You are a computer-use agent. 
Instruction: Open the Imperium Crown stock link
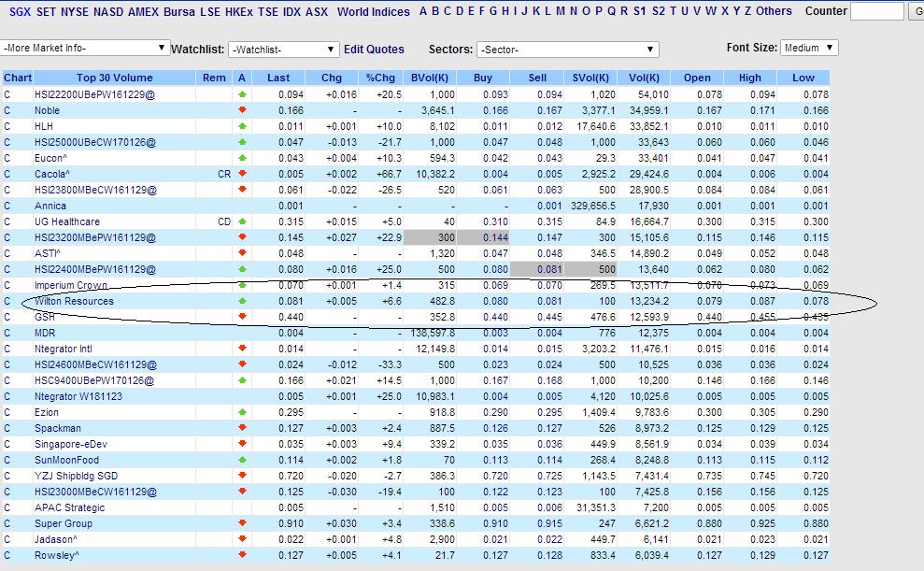click(x=71, y=286)
